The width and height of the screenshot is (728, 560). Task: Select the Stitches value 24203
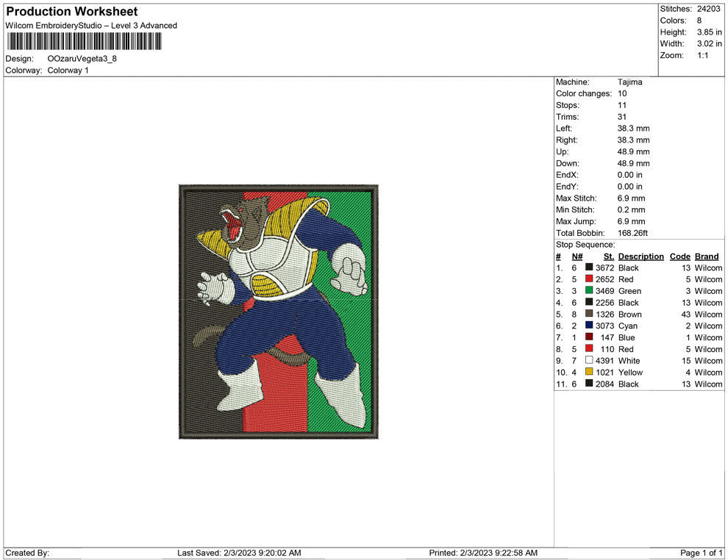click(x=708, y=9)
